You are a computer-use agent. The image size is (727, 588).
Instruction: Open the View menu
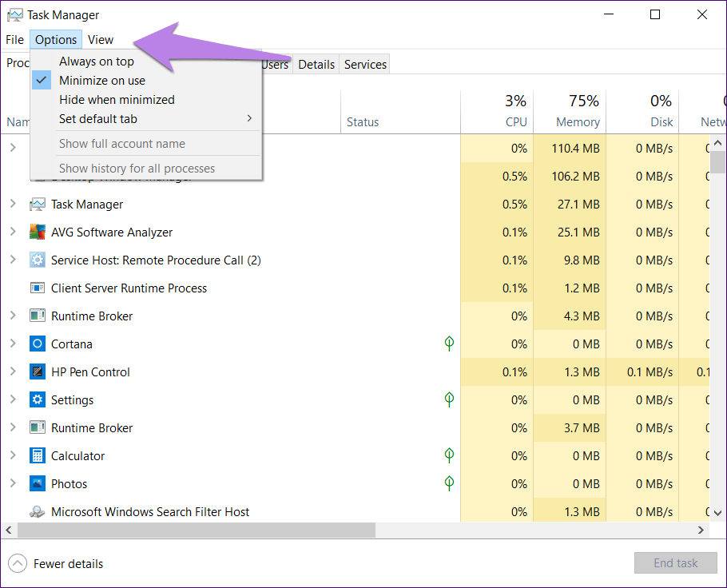(x=101, y=40)
